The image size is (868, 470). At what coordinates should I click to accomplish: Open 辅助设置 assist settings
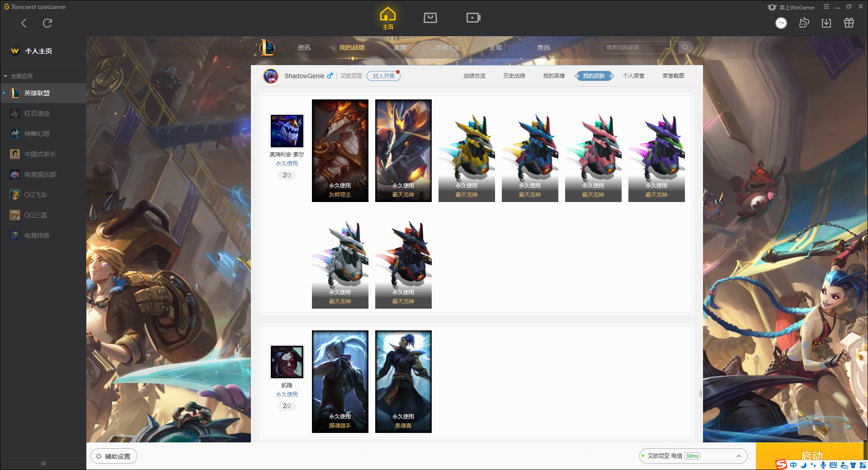tap(113, 456)
